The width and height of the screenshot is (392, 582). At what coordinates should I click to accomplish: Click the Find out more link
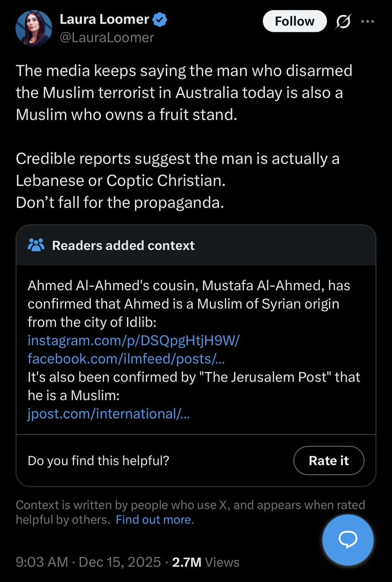[155, 520]
